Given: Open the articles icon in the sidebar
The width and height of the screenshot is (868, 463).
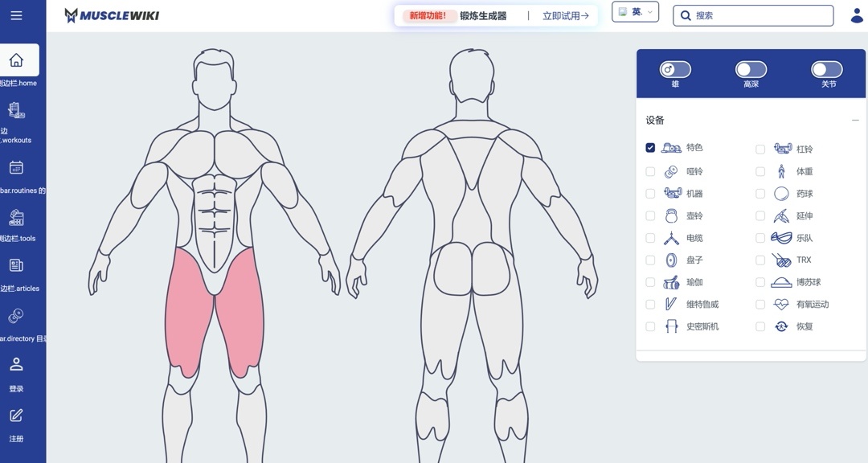Looking at the screenshot, I should tap(16, 266).
